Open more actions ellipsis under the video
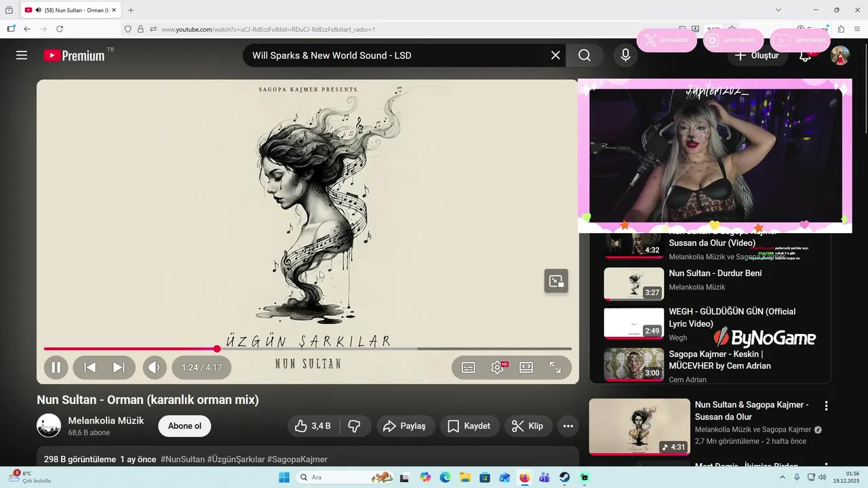This screenshot has width=868, height=488. [568, 426]
